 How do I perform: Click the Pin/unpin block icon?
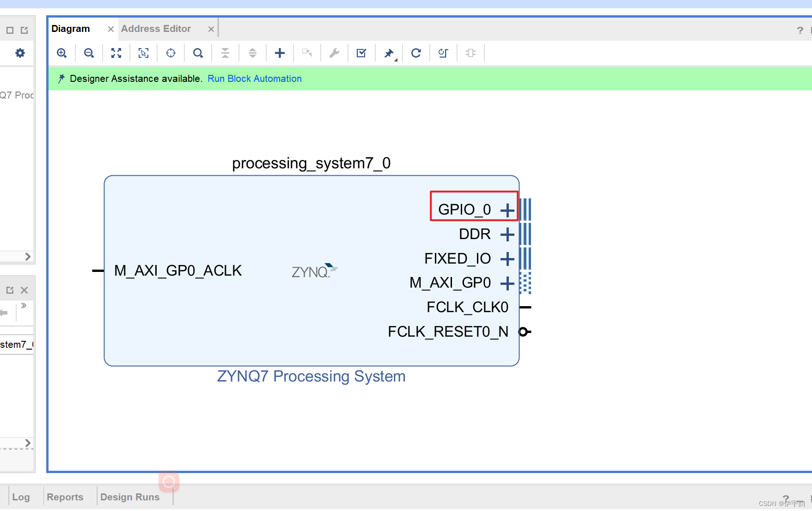pos(390,54)
